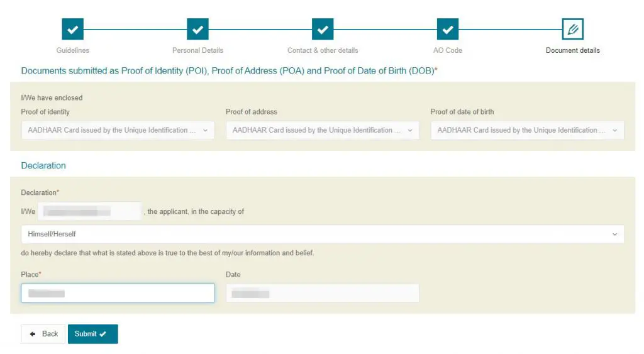Click the Guidelines step label

(x=73, y=50)
